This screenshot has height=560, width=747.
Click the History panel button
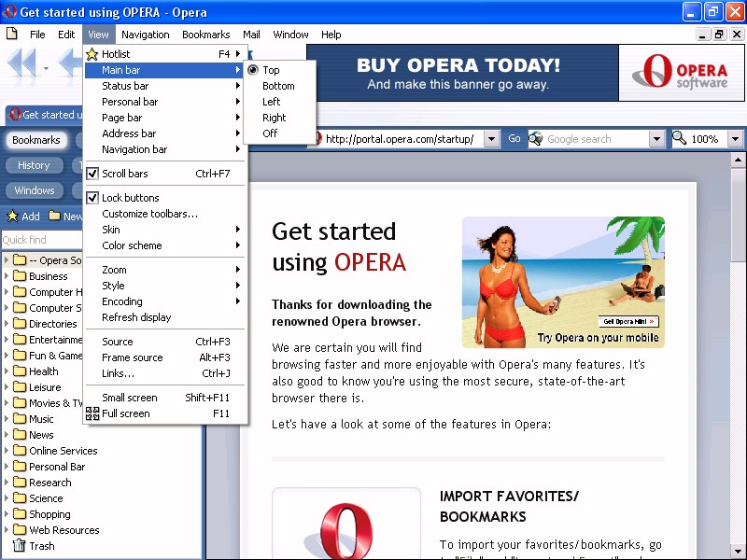tap(34, 165)
